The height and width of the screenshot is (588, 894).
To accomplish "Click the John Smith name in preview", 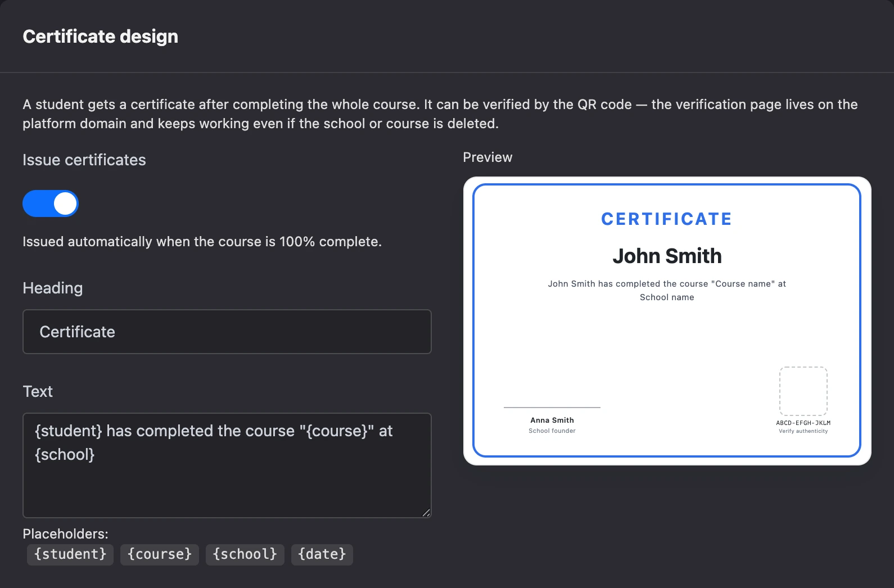I will tap(667, 256).
